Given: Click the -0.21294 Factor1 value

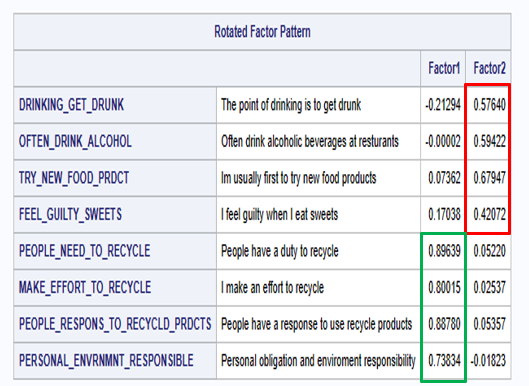Looking at the screenshot, I should pos(443,105).
